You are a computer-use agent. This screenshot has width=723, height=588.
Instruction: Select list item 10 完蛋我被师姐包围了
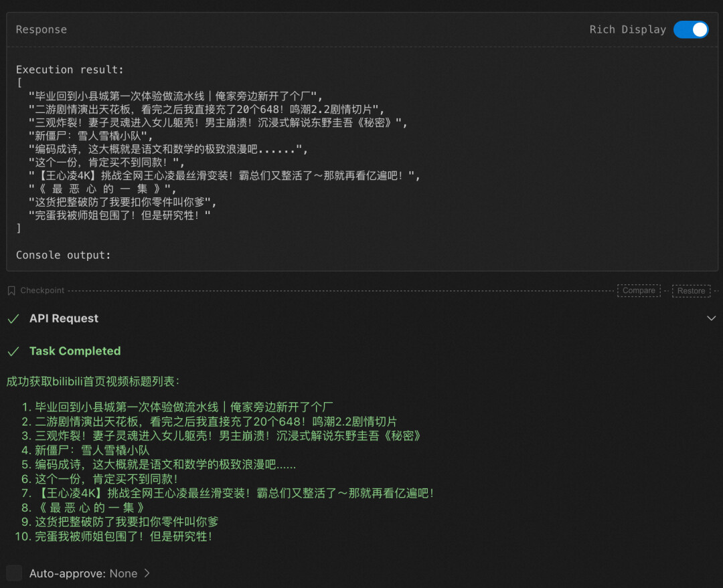pyautogui.click(x=123, y=536)
